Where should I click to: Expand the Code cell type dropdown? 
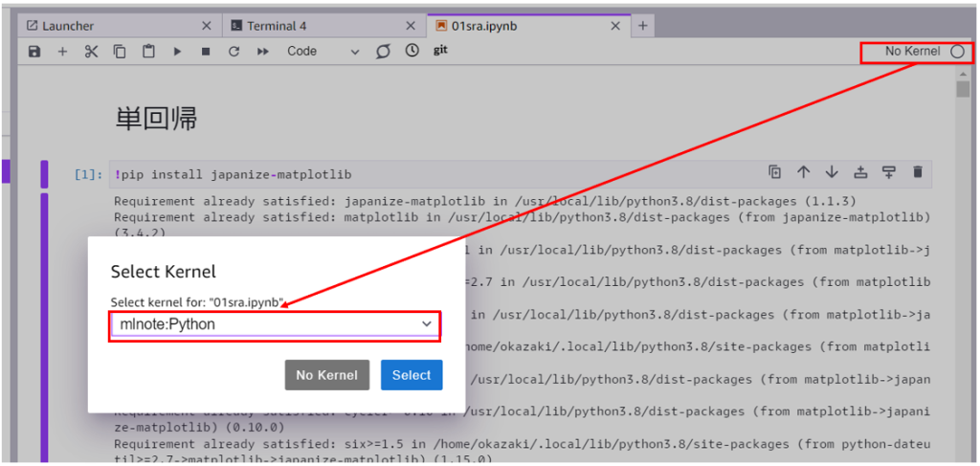pyautogui.click(x=323, y=52)
